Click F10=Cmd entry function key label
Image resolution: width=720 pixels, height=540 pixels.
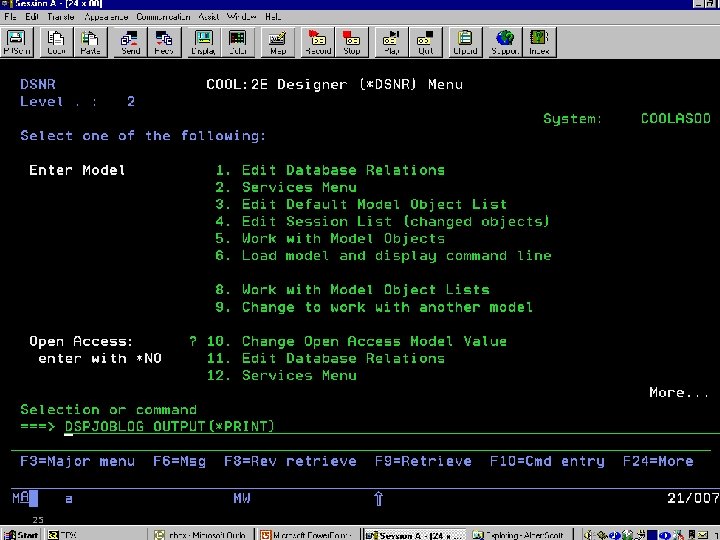pos(547,461)
